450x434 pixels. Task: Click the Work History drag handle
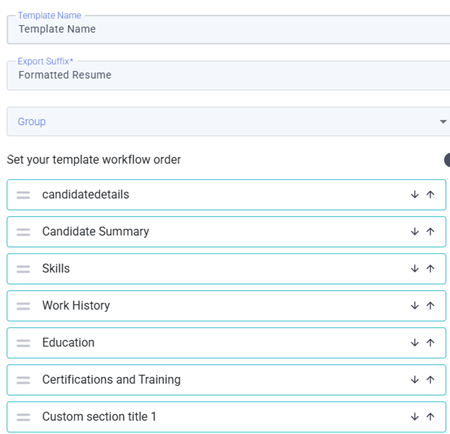23,306
